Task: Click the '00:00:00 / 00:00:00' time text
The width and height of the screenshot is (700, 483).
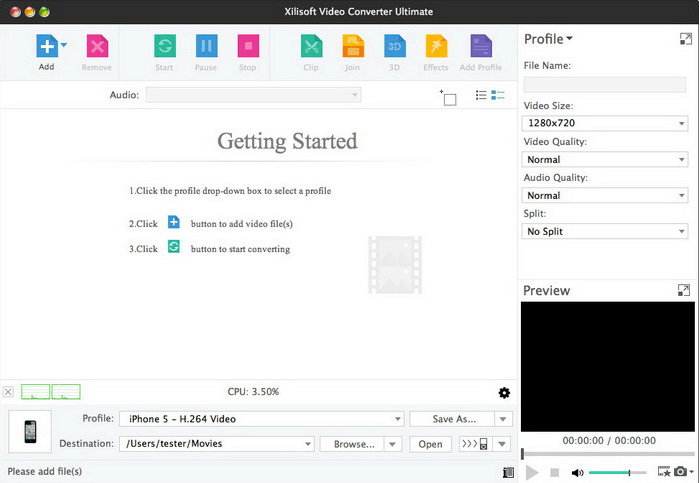Action: [x=609, y=441]
